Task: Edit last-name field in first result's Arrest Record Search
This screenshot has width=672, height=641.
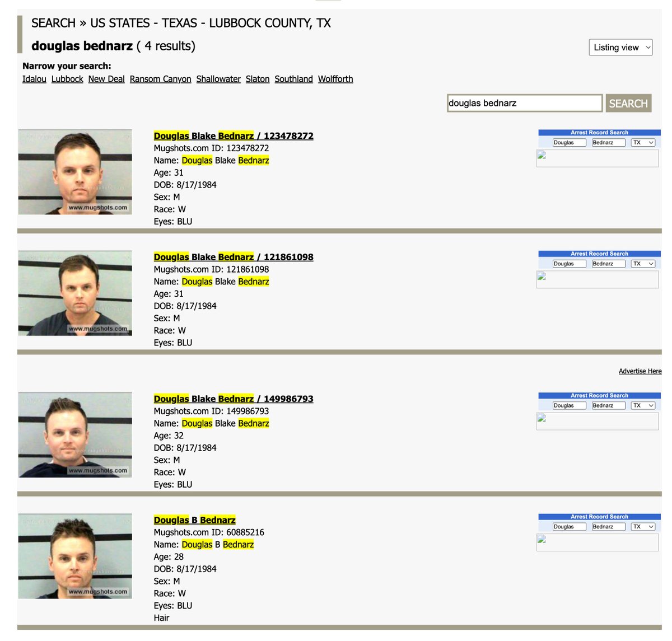Action: 608,143
